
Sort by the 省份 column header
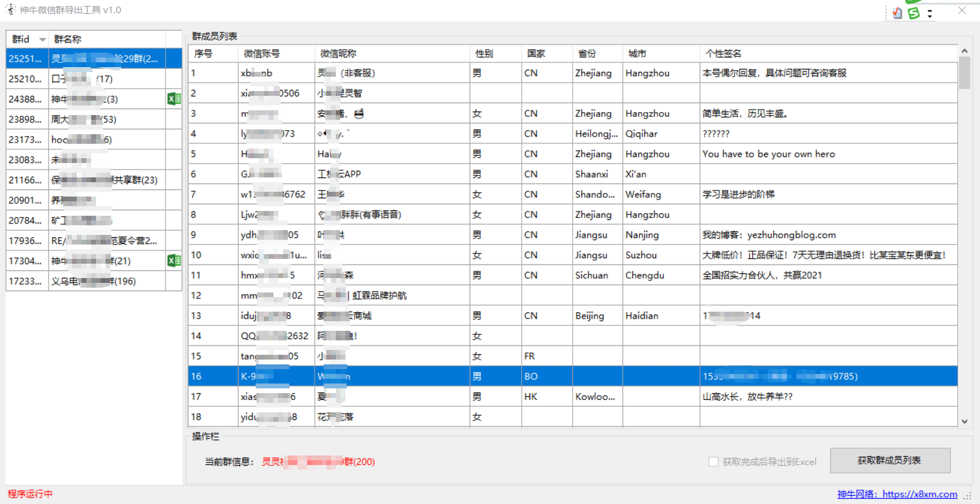tap(597, 53)
